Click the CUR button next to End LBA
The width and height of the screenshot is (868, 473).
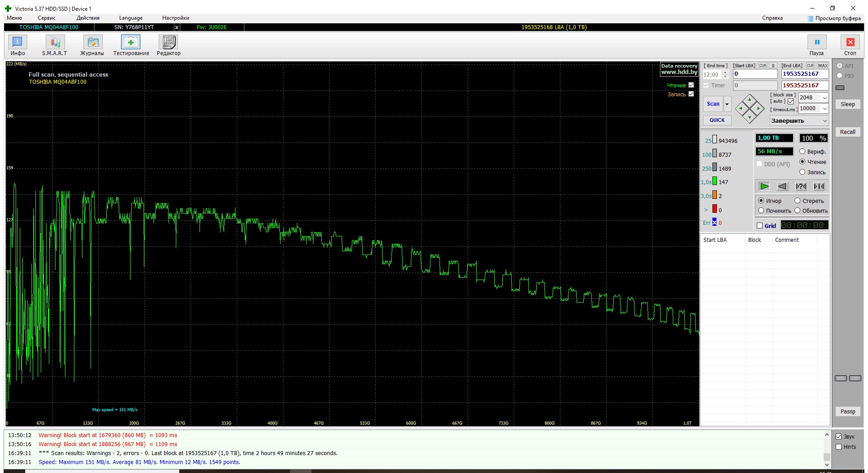pyautogui.click(x=810, y=65)
